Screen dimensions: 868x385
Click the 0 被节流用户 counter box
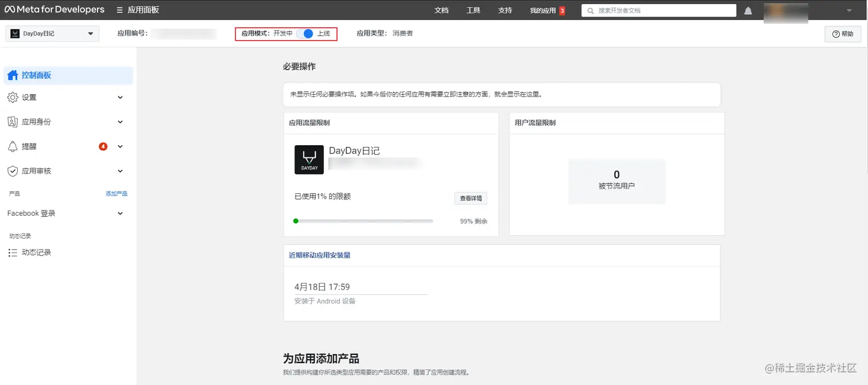coord(617,181)
